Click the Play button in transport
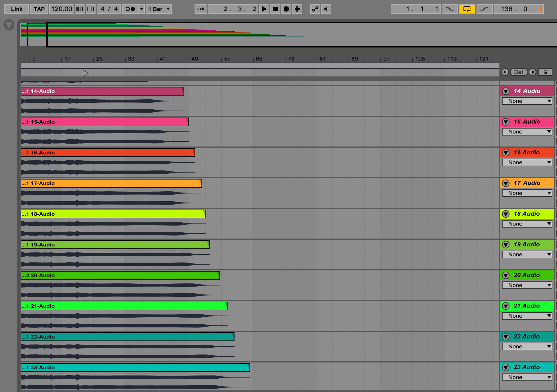Image resolution: width=557 pixels, height=392 pixels. click(x=264, y=9)
